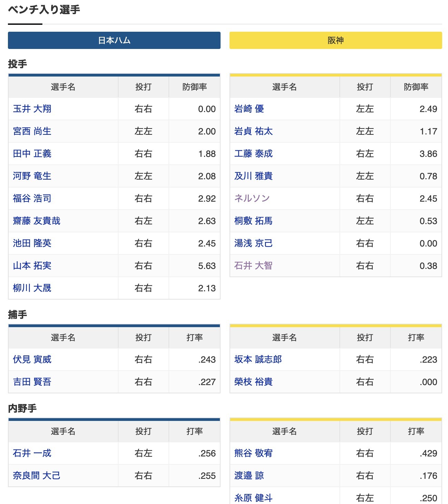Screen dimensions: 448x504
Task: Click 選手名 header in 日本ハム pitcher table
Action: 63,87
